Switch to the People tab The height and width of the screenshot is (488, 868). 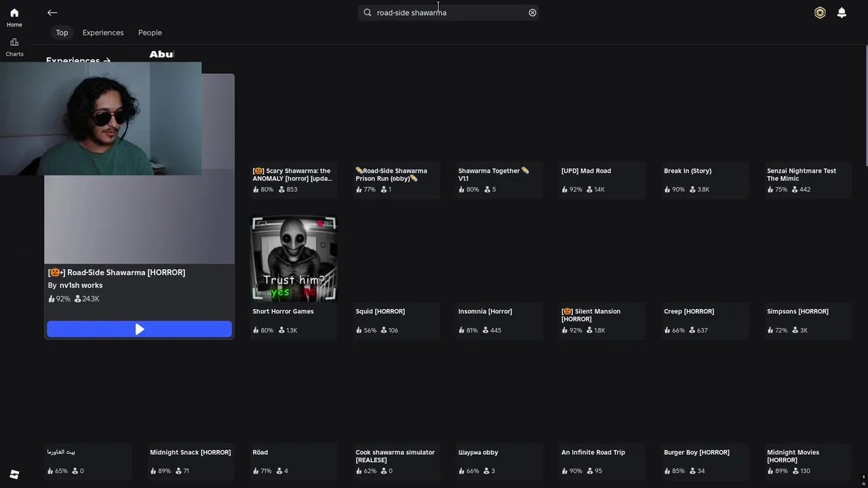click(150, 33)
